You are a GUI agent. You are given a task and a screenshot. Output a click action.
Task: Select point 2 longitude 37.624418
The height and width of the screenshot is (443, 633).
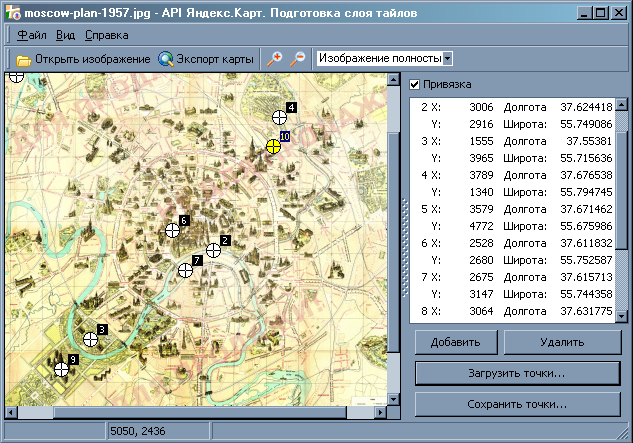pos(586,107)
